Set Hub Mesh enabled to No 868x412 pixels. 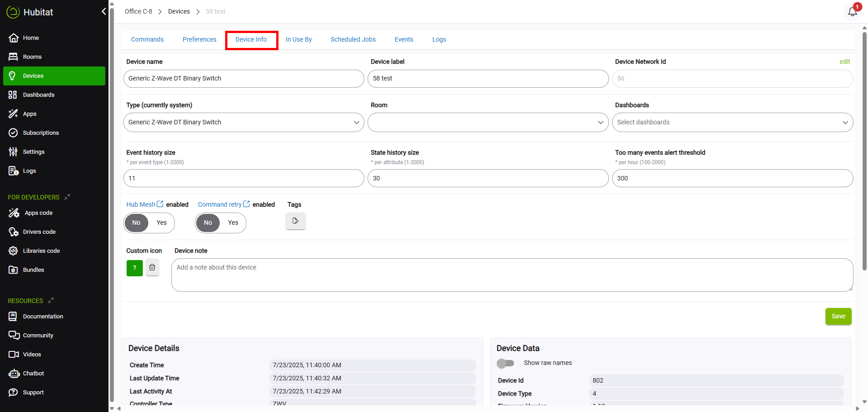point(137,223)
